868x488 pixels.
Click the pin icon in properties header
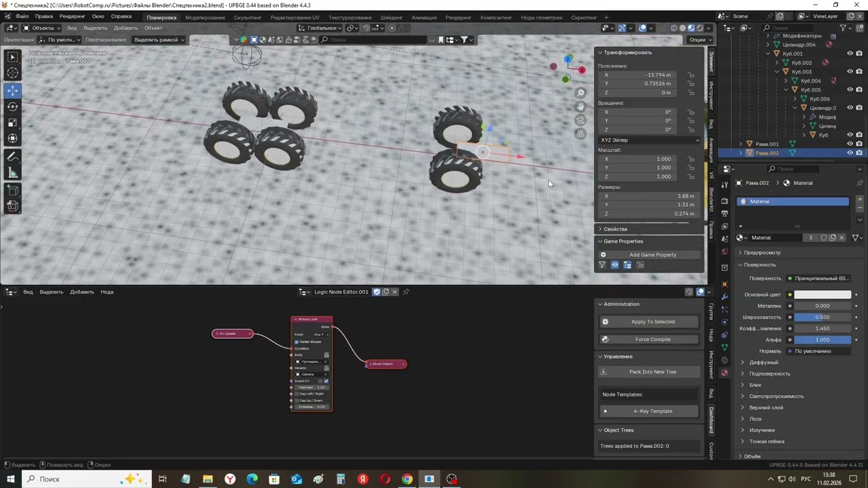(860, 183)
